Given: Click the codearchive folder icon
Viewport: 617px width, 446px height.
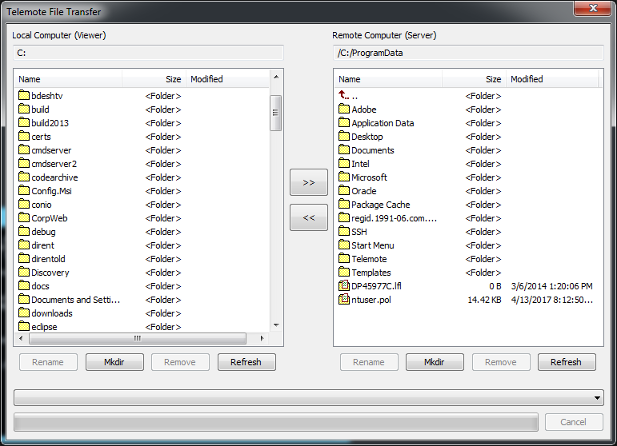Looking at the screenshot, I should click(x=24, y=177).
